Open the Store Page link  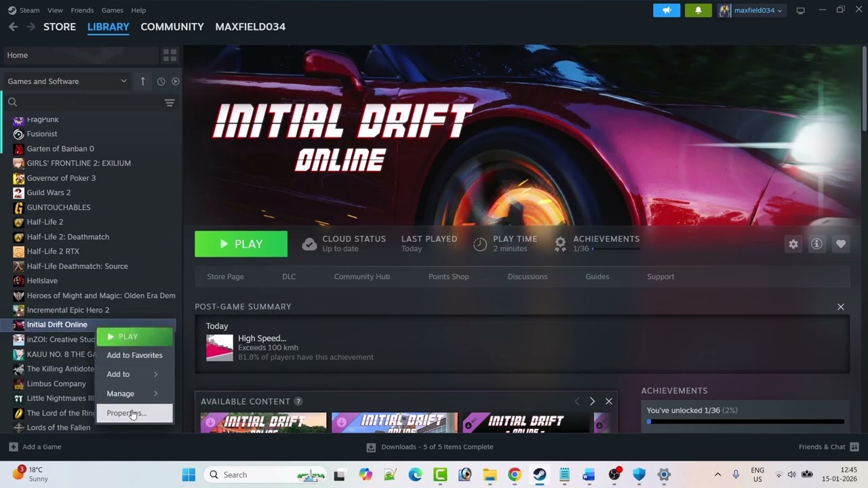click(x=225, y=277)
